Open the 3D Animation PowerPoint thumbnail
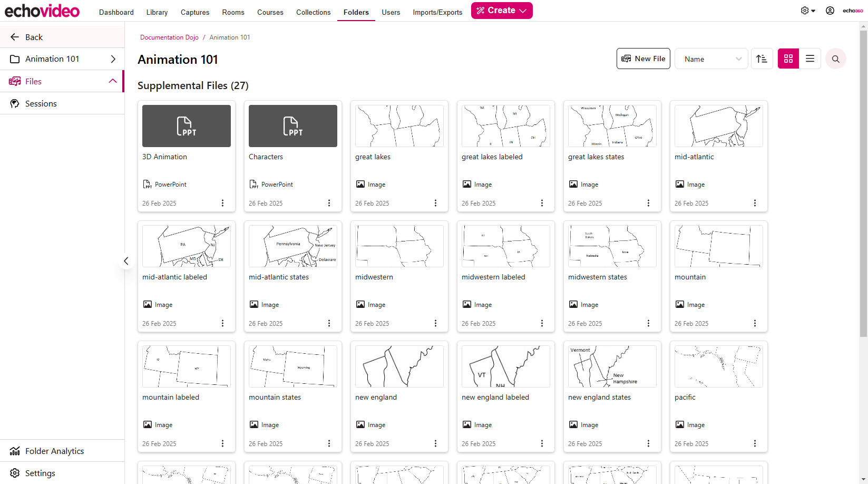This screenshot has height=484, width=868. pos(187,126)
